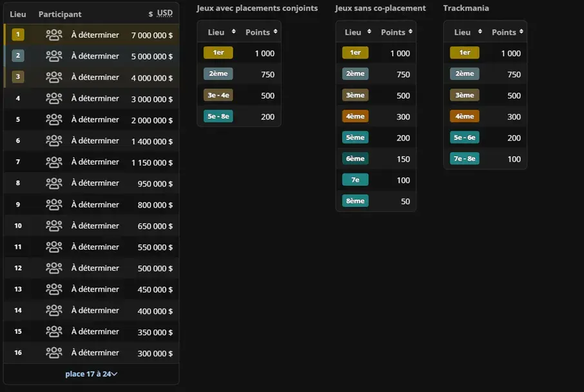Sort Jeux avec placements conjoints by Lieu
Screen dimensions: 584x392
pos(221,32)
